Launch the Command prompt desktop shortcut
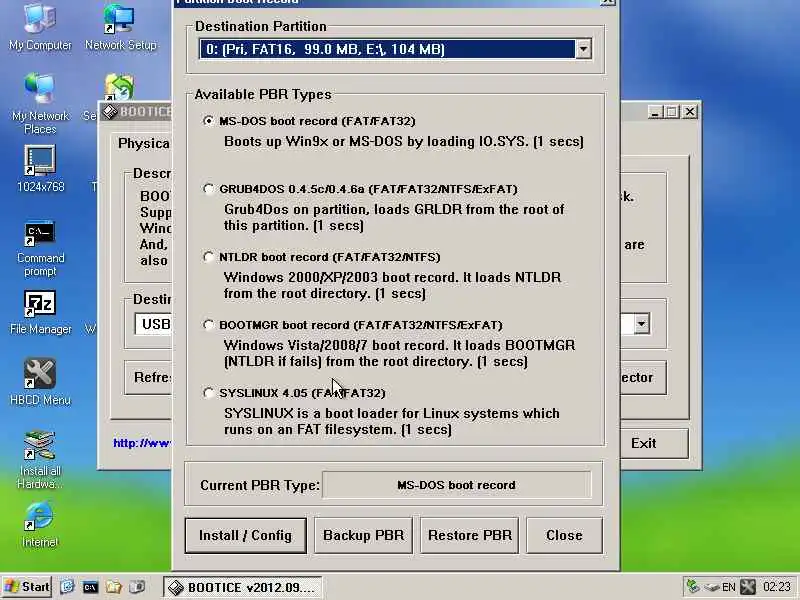Screen dimensions: 800x600 (40, 249)
